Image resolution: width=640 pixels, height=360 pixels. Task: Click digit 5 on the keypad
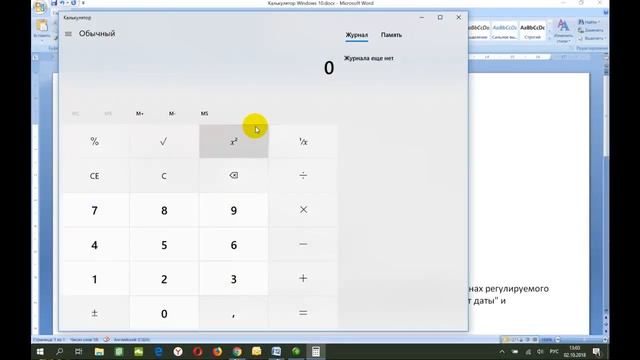(x=164, y=244)
